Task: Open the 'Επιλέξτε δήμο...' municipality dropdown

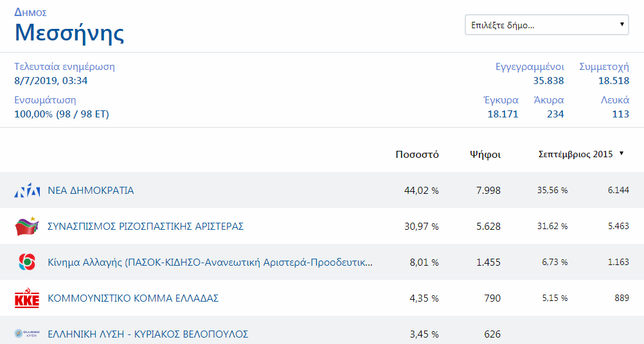Action: 547,25
